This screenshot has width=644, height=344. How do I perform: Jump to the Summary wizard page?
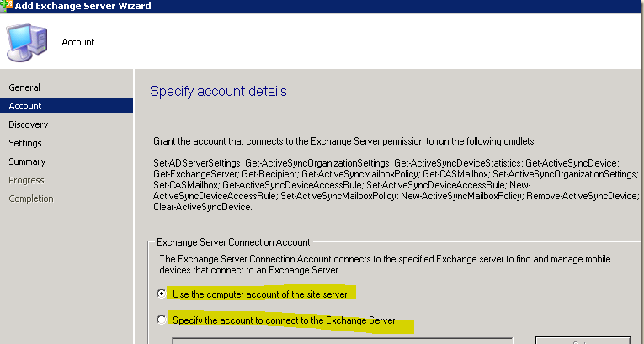[27, 161]
